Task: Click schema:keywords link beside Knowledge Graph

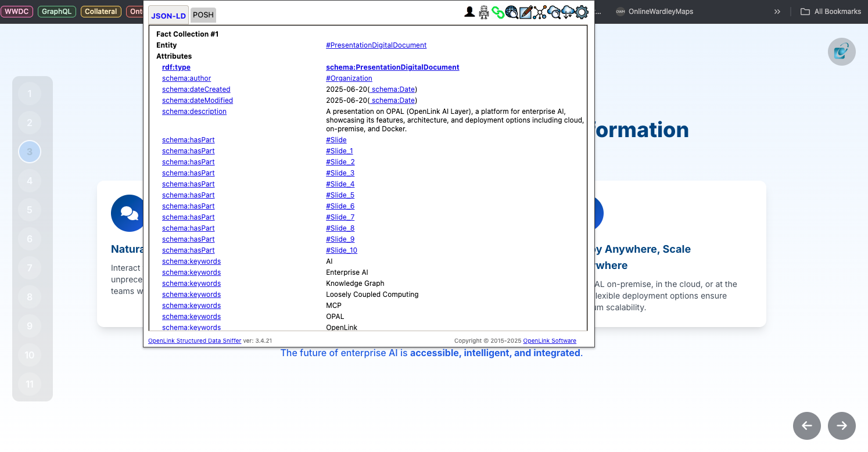Action: coord(191,284)
